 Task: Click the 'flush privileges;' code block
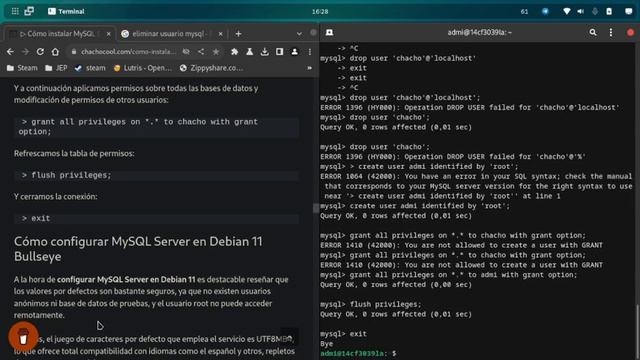[157, 175]
